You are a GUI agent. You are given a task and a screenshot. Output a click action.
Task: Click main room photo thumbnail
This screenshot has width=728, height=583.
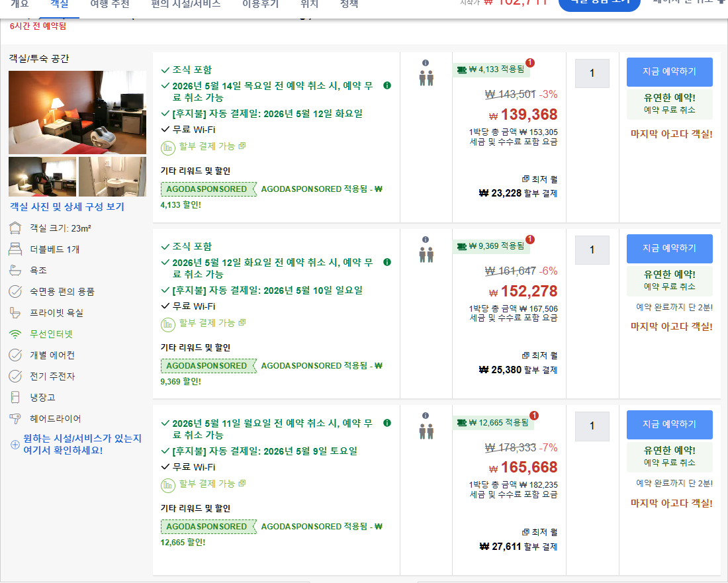pyautogui.click(x=77, y=112)
